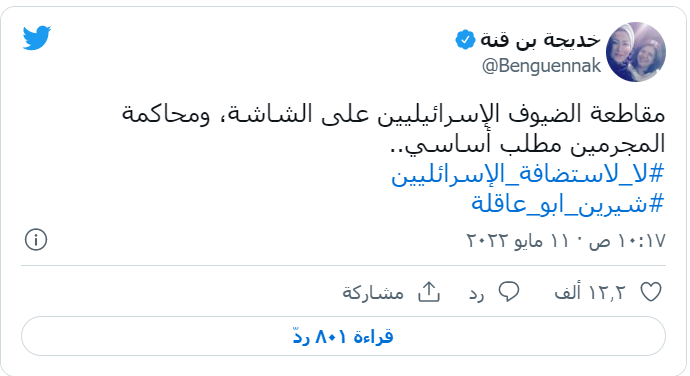Click the Twitter bird logo
Viewport: 690px width, 376px height.
click(37, 38)
